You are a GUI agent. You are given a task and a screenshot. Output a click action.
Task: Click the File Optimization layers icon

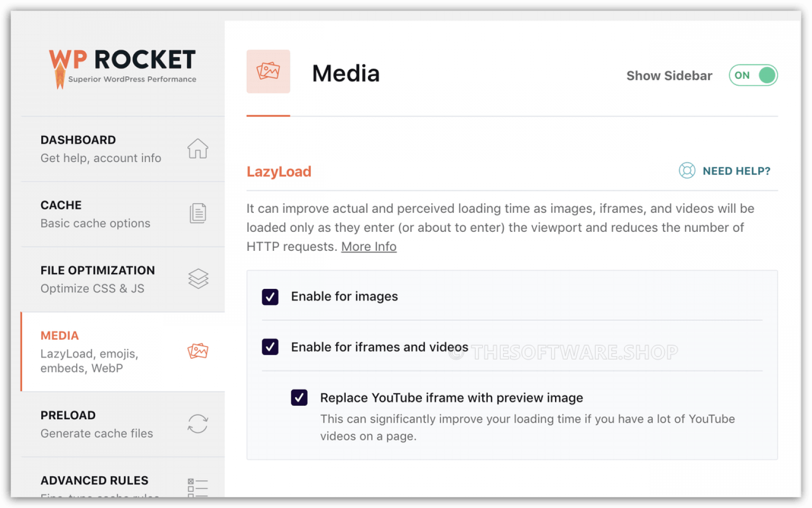(198, 278)
